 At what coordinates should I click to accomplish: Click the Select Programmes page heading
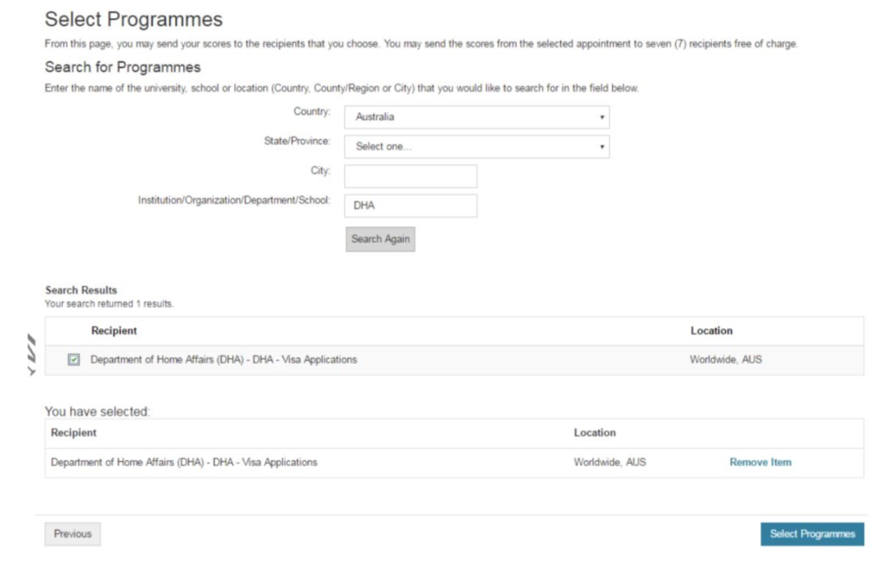pos(134,19)
